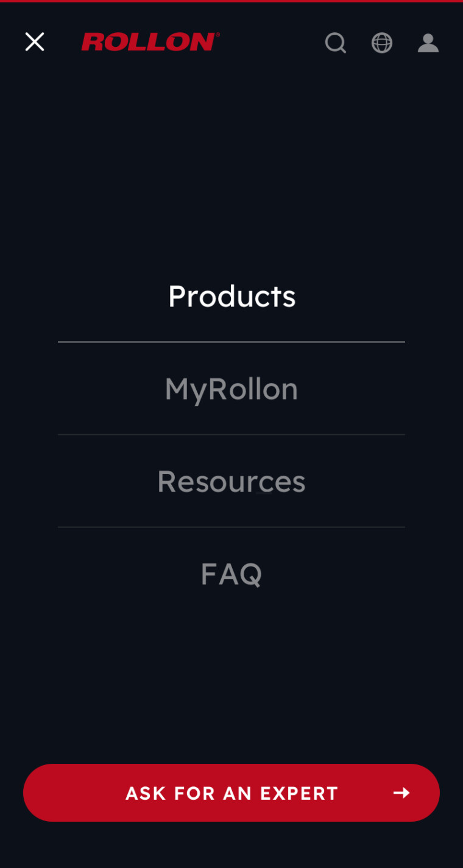The width and height of the screenshot is (463, 868).
Task: Open language options via the globe symbol
Action: click(382, 43)
